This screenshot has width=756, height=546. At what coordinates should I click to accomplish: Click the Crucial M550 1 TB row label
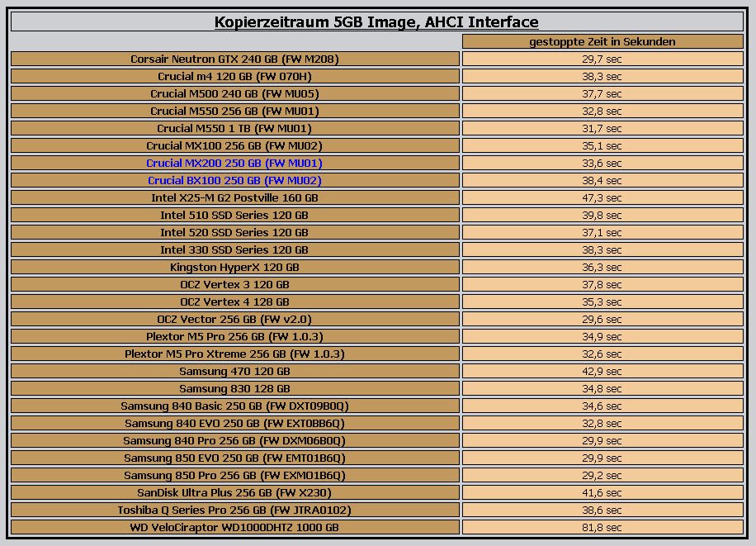(234, 128)
